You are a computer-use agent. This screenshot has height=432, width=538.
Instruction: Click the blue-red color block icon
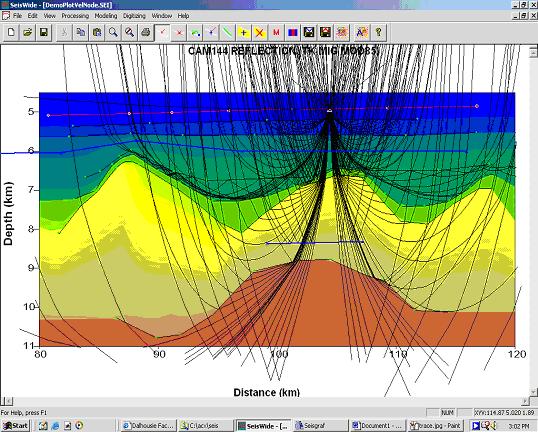click(x=293, y=33)
